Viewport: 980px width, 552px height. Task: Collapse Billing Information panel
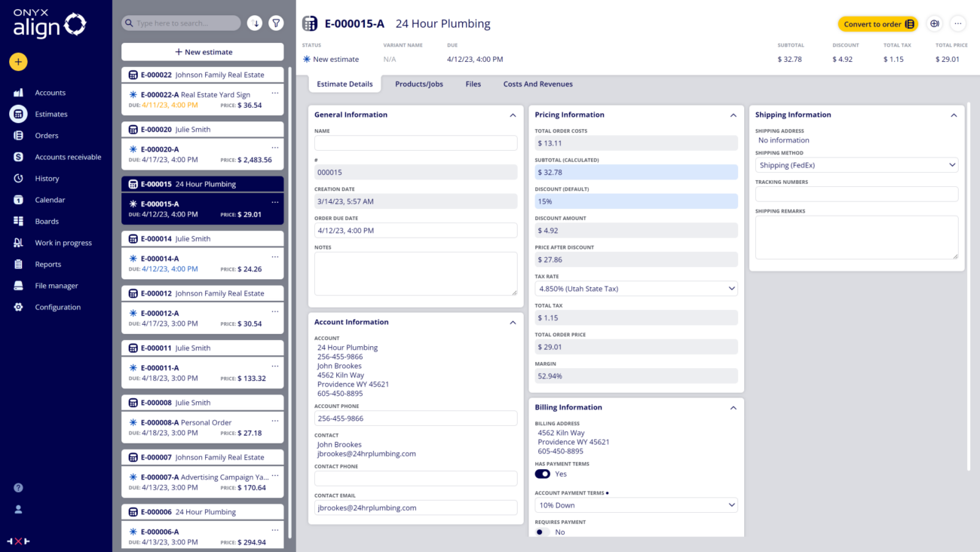click(733, 408)
